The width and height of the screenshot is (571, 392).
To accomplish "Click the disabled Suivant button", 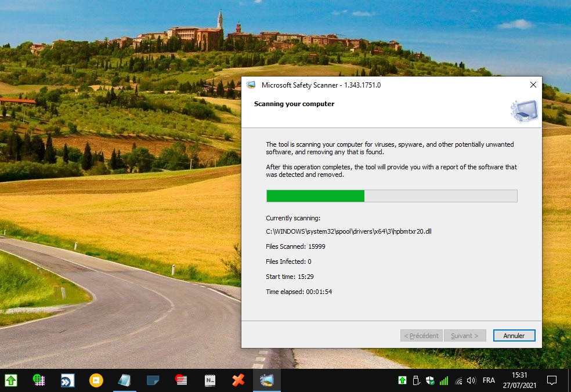I will point(465,336).
